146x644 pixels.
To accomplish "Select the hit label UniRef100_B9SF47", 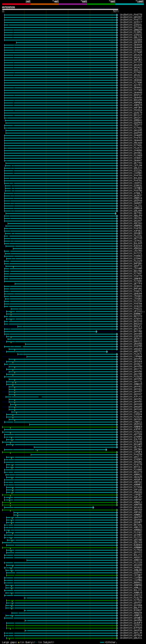I will (131, 95).
